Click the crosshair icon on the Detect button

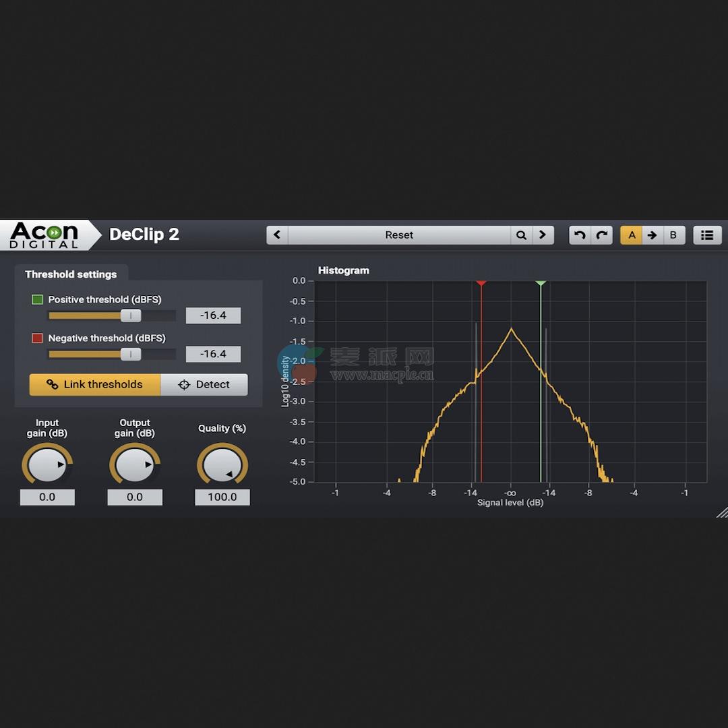(183, 384)
